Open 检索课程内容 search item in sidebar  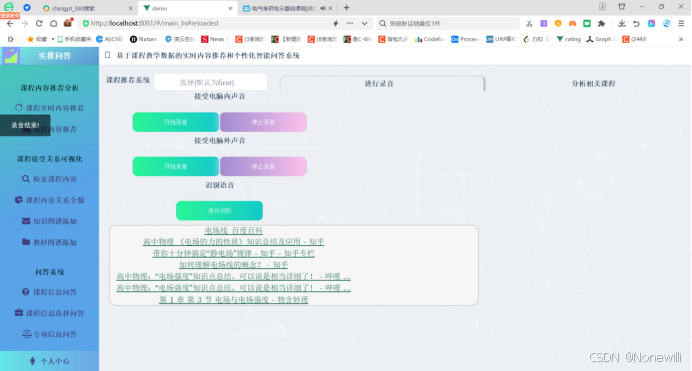coord(49,179)
